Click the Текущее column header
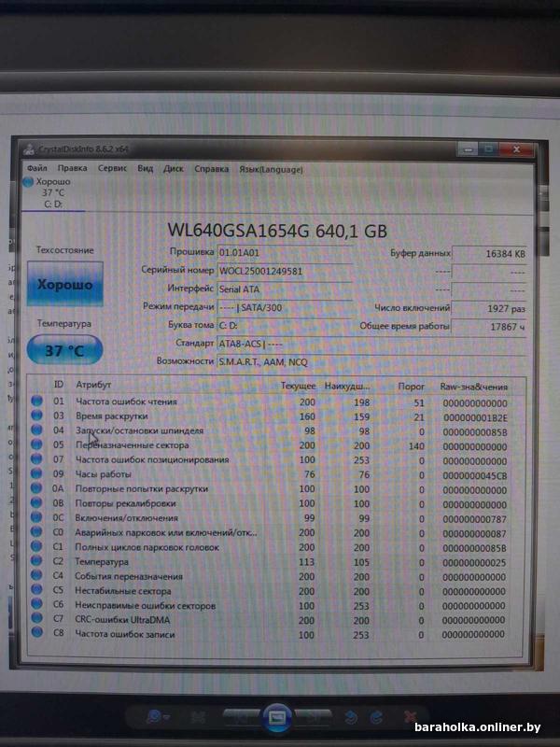This screenshot has width=560, height=747. coord(298,386)
